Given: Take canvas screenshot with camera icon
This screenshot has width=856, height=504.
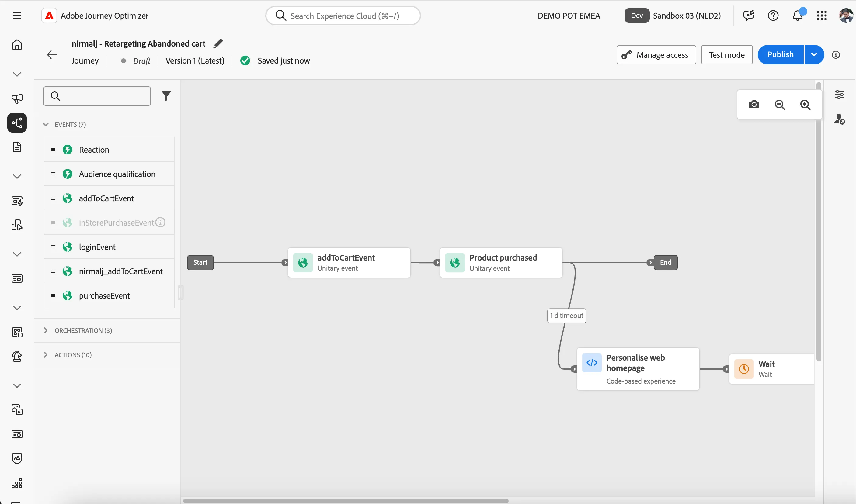Looking at the screenshot, I should point(754,105).
